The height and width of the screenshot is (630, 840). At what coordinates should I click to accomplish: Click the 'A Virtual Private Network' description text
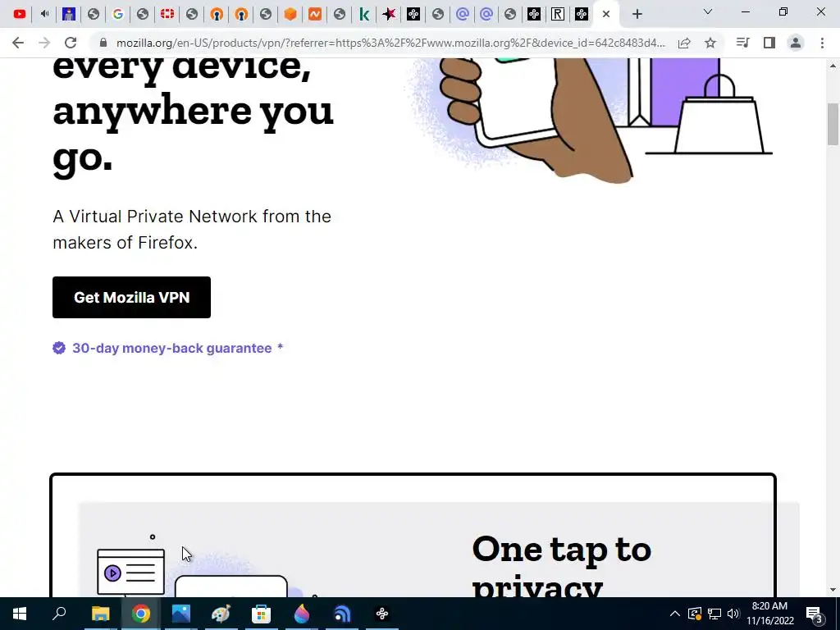[192, 230]
